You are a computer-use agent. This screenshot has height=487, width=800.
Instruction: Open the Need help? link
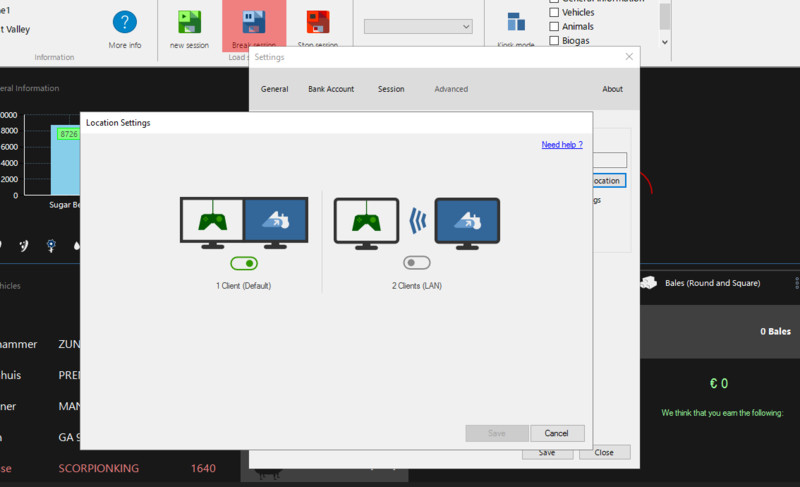(x=561, y=145)
